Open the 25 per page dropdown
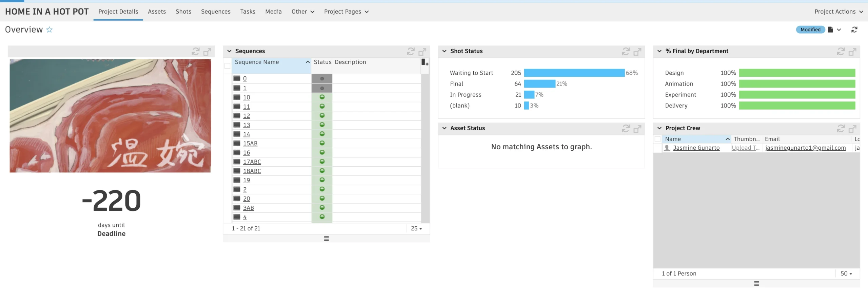Viewport: 868px width, 299px height. tap(416, 229)
